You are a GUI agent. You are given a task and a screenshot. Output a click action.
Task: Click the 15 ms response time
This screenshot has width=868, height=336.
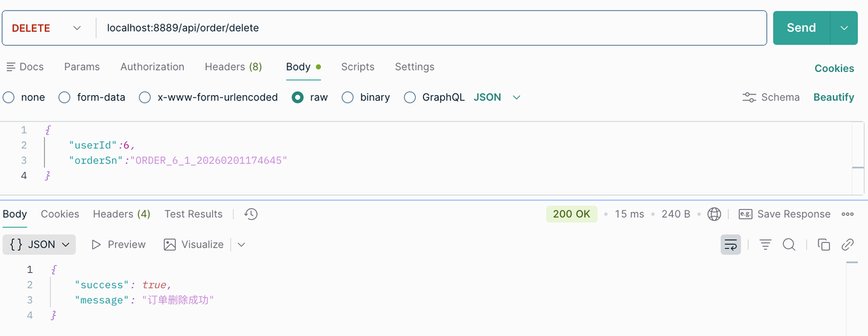pyautogui.click(x=629, y=214)
